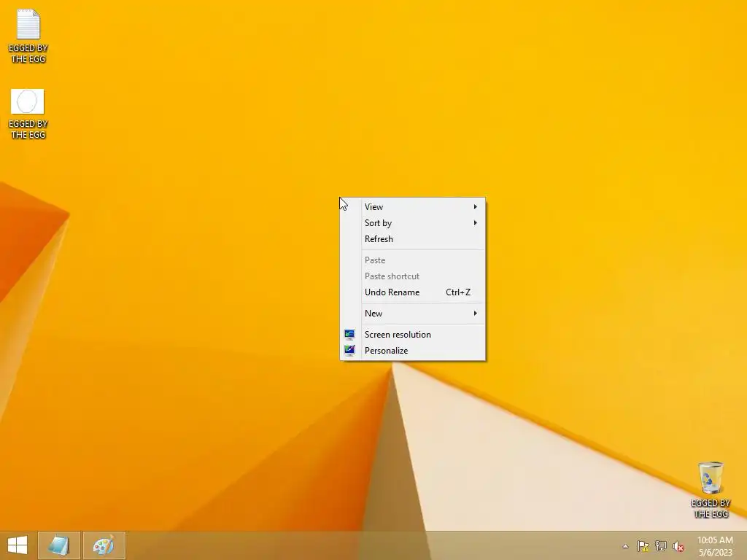Screen dimensions: 747x560
Task: Click the Personalize monitor icon
Action: pyautogui.click(x=349, y=351)
